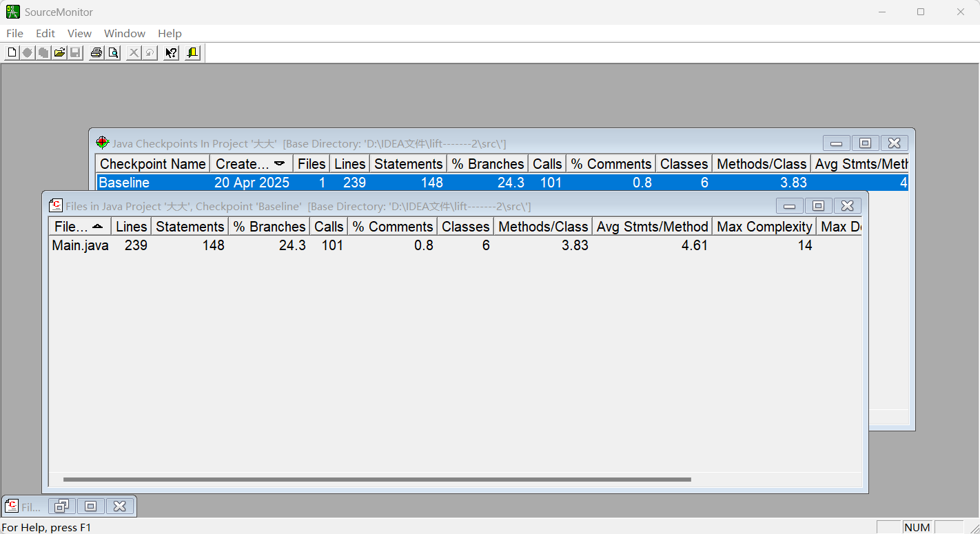Click Calls header in Checkpoints window
Screen dimensions: 980x534
[x=547, y=164]
